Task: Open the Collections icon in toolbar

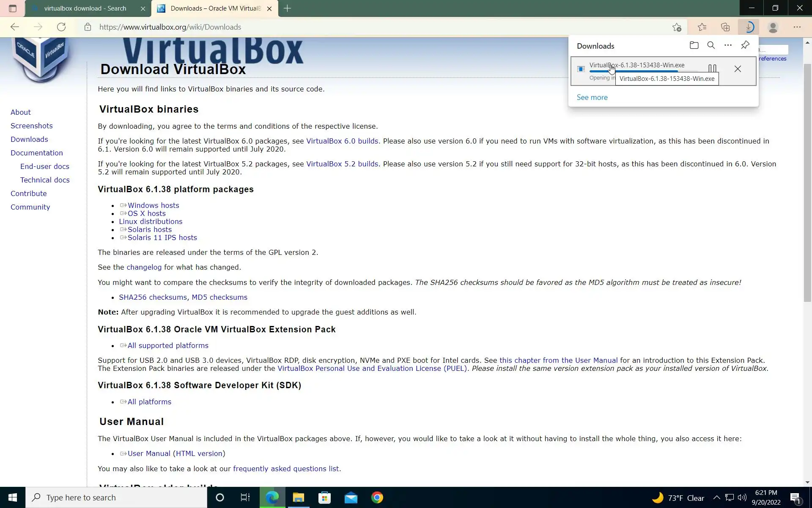Action: point(725,27)
